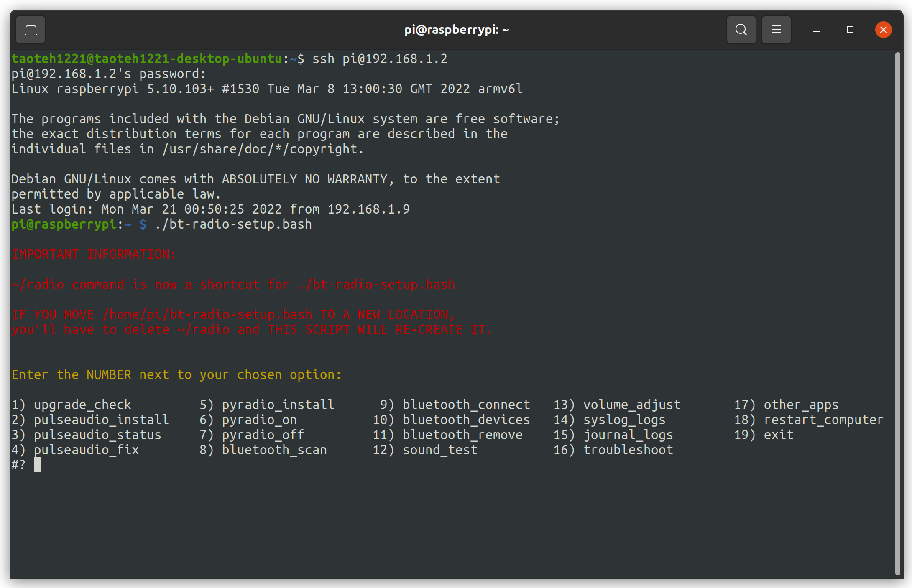The image size is (912, 588).
Task: Click menu option 12) sound_test
Action: (425, 450)
